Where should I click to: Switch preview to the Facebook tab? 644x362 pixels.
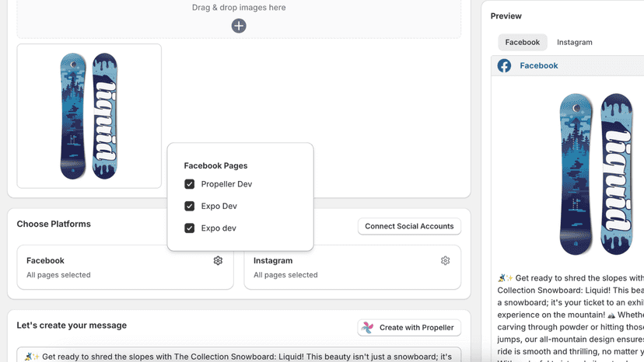pyautogui.click(x=523, y=42)
